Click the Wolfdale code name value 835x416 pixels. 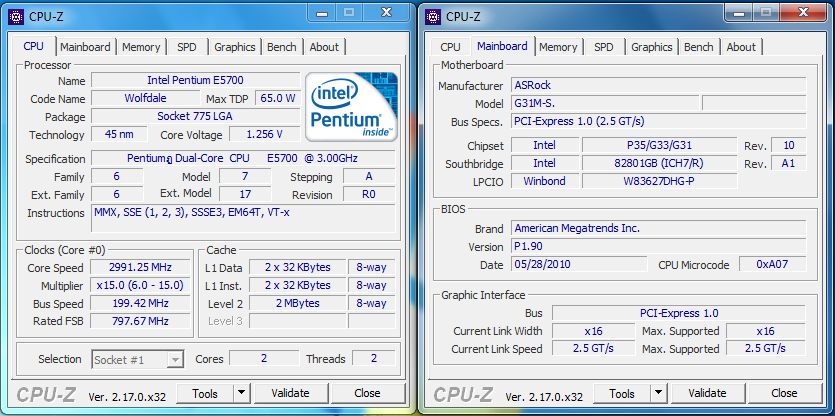pos(145,98)
